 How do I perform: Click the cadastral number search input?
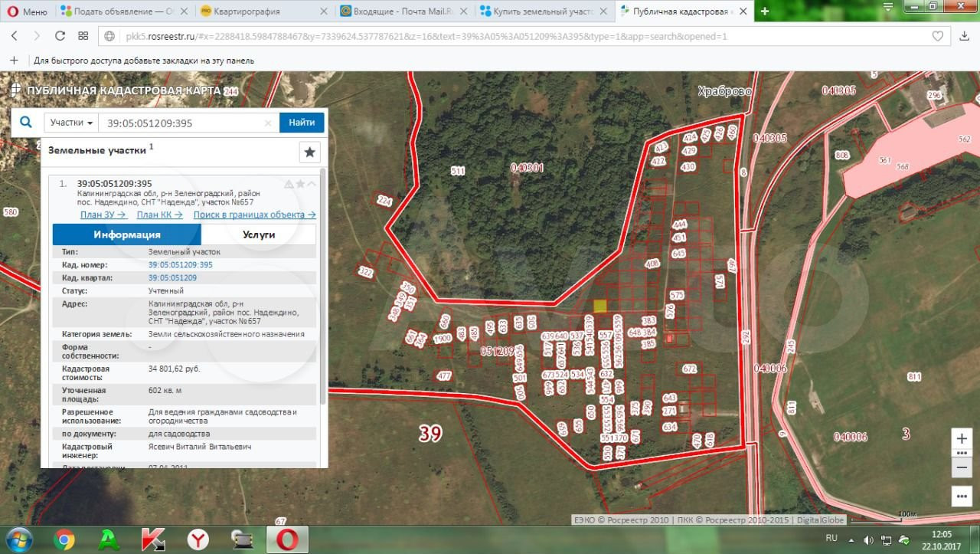(x=184, y=123)
